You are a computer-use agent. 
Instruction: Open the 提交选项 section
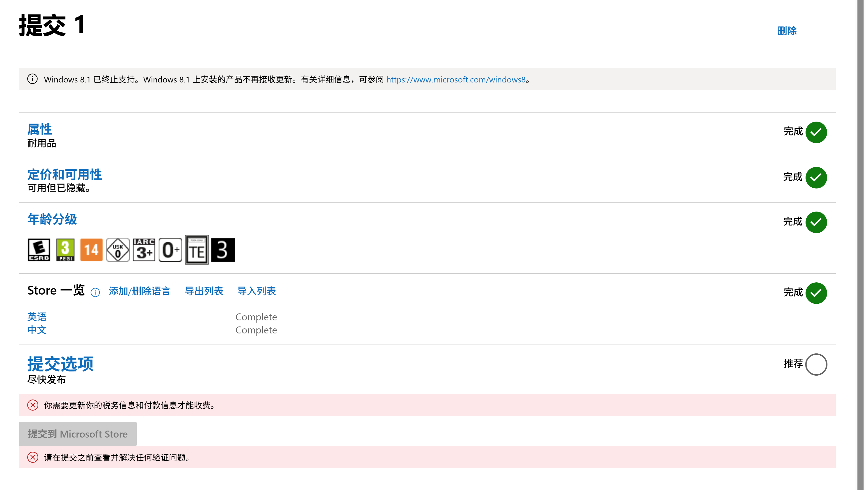point(60,364)
